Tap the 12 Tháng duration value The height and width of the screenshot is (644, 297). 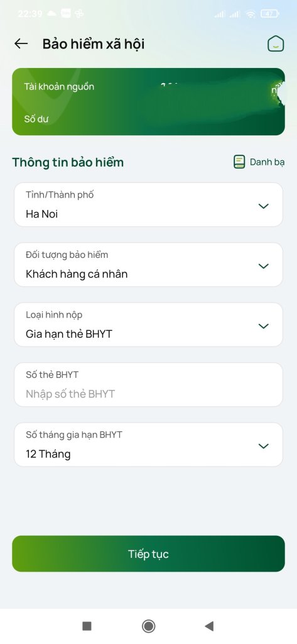(x=48, y=454)
